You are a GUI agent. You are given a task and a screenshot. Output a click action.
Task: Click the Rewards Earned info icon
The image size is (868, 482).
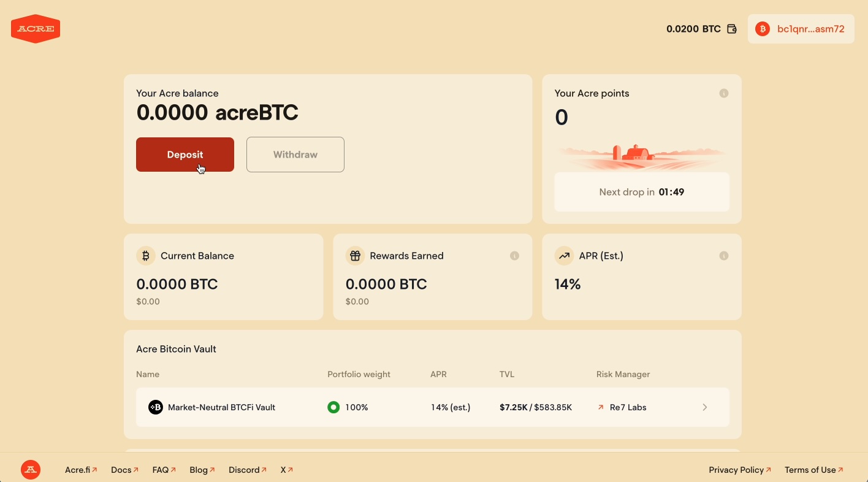tap(514, 256)
